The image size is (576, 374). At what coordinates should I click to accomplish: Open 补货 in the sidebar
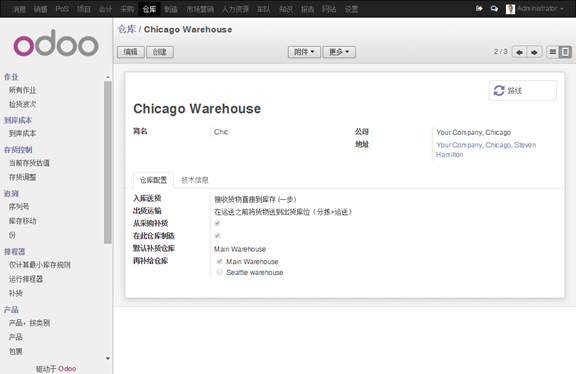click(x=15, y=293)
